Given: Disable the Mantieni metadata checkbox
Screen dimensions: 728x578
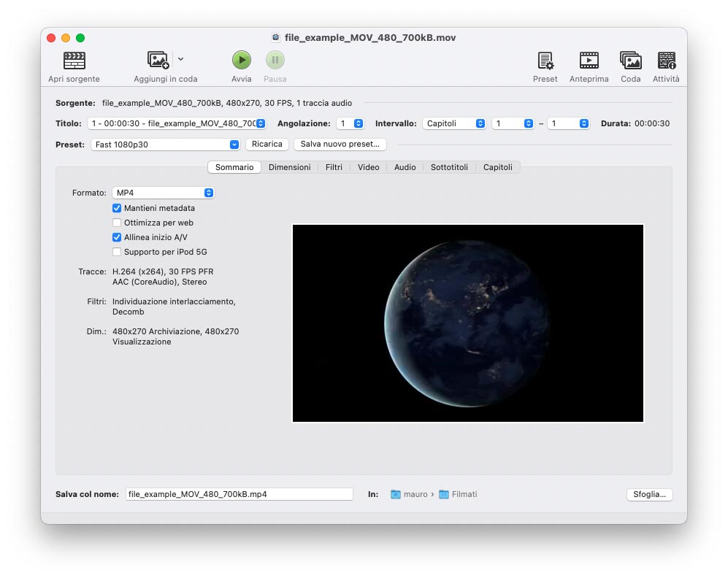Looking at the screenshot, I should click(117, 208).
